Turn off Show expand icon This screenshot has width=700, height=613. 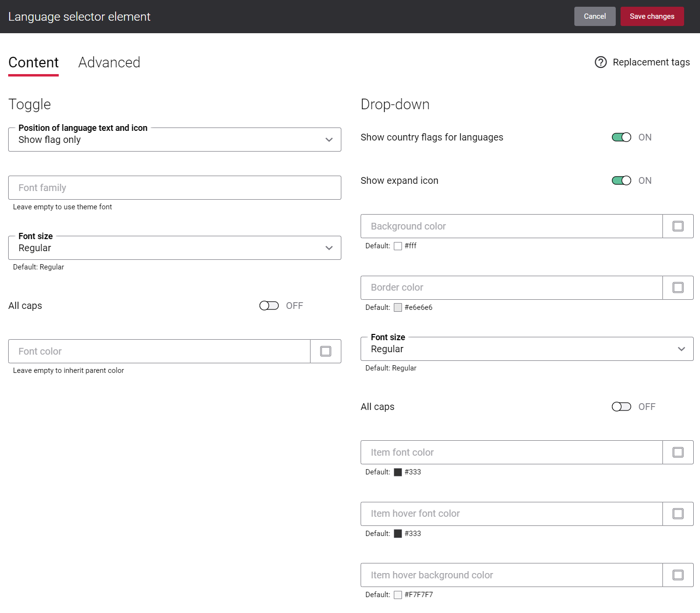tap(621, 180)
